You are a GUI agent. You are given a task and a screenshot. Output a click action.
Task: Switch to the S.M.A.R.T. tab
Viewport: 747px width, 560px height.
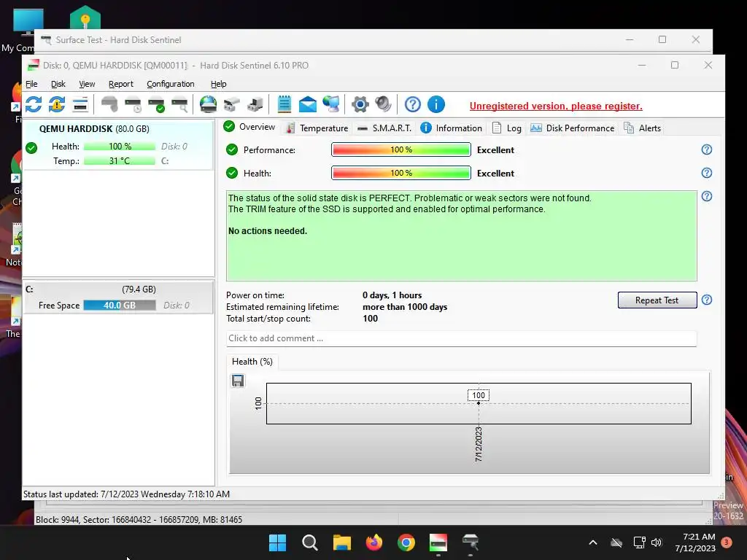point(384,128)
